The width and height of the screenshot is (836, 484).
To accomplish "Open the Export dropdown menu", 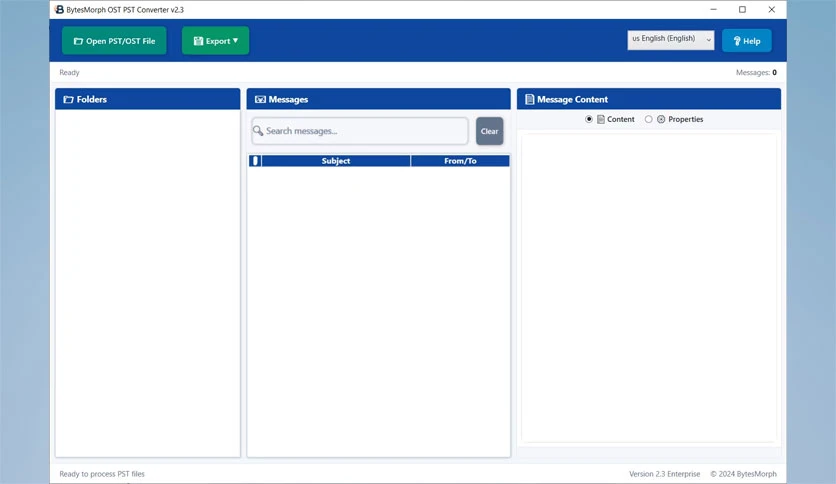I will [x=215, y=41].
